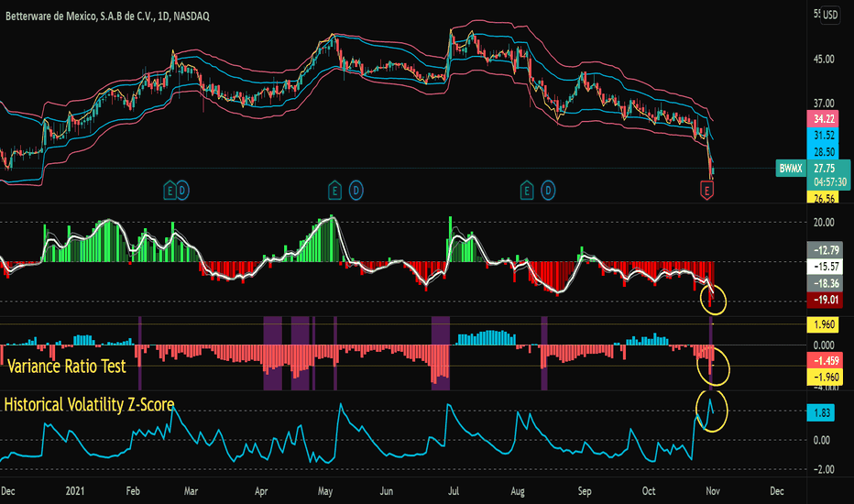The height and width of the screenshot is (504, 854).
Task: Click the red earnings E marker near November
Action: (707, 191)
